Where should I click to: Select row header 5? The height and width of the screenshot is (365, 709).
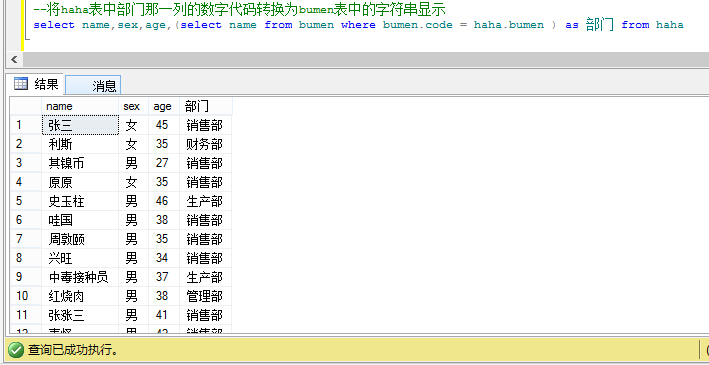(26, 201)
